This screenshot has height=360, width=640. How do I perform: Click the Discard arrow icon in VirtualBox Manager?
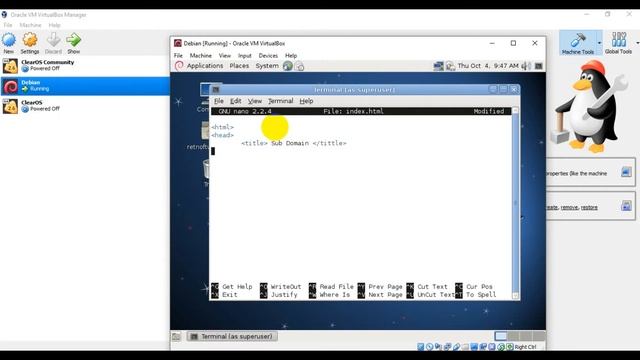tap(53, 40)
